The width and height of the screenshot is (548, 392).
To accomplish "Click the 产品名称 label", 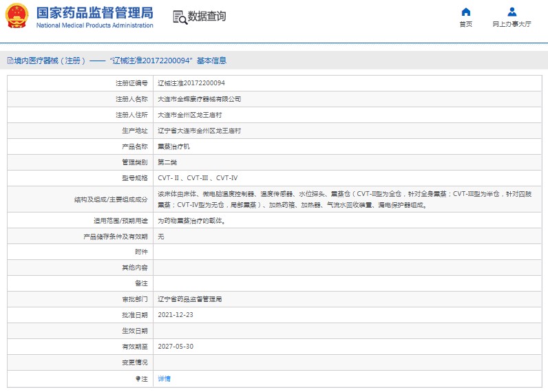I will 135,146.
